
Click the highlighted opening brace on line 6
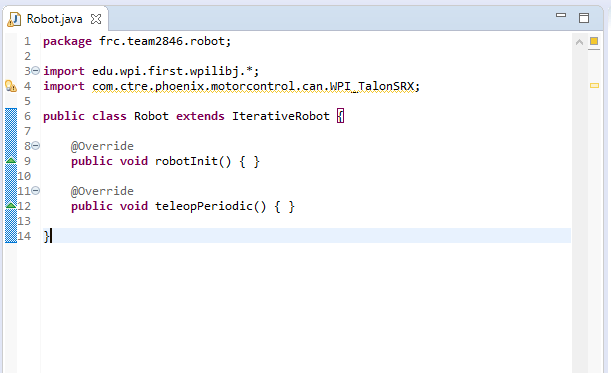pyautogui.click(x=340, y=116)
